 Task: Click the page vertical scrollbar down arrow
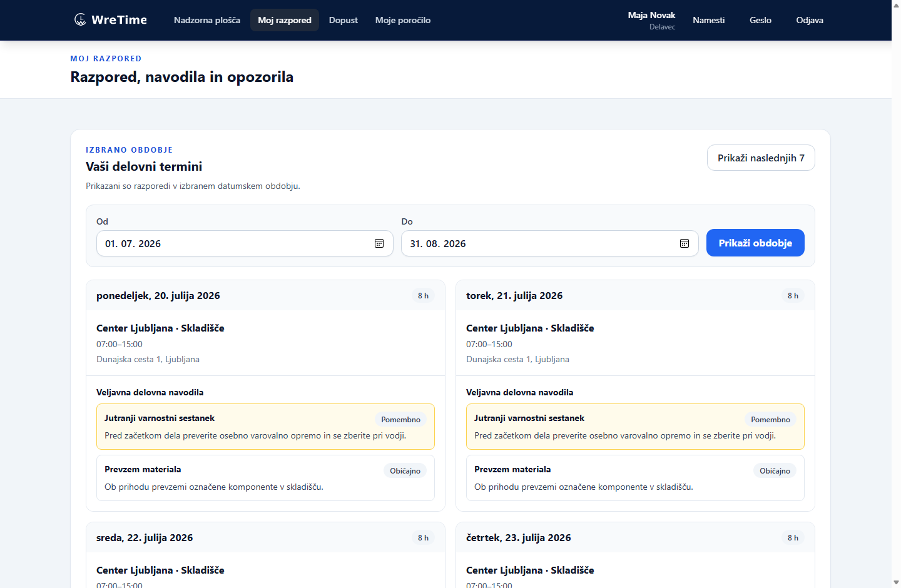click(x=896, y=582)
